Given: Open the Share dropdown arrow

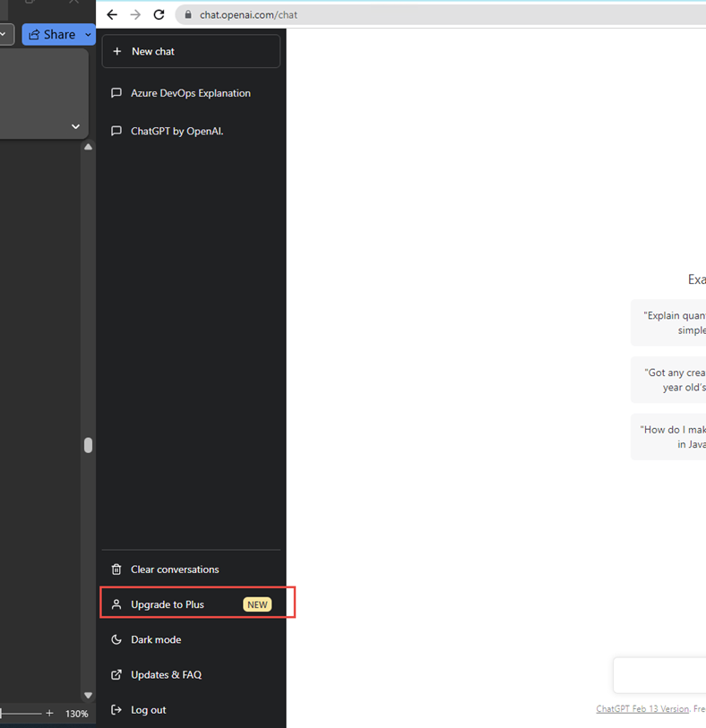Looking at the screenshot, I should [88, 34].
